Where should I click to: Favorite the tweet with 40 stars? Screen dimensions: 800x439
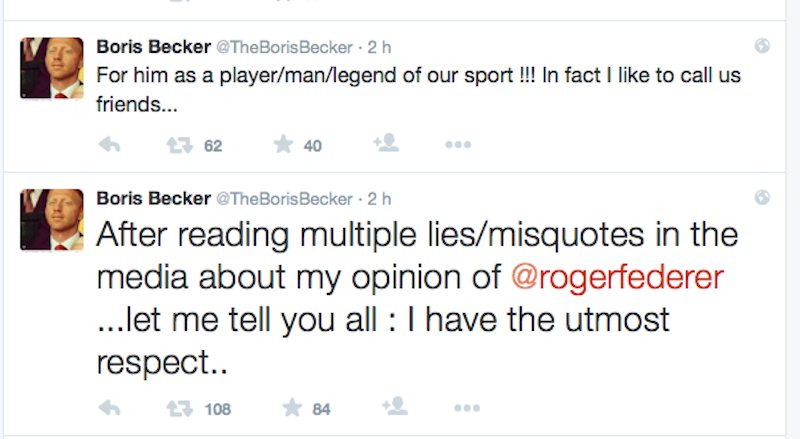pyautogui.click(x=284, y=145)
